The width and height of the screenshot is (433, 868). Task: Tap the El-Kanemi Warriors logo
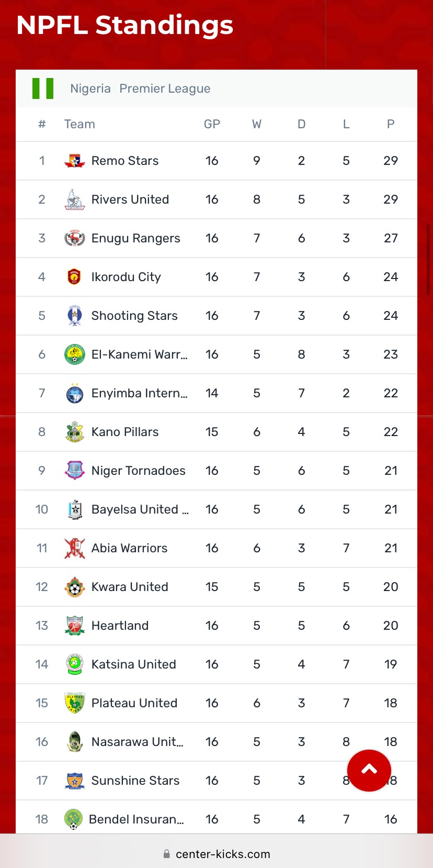(75, 354)
